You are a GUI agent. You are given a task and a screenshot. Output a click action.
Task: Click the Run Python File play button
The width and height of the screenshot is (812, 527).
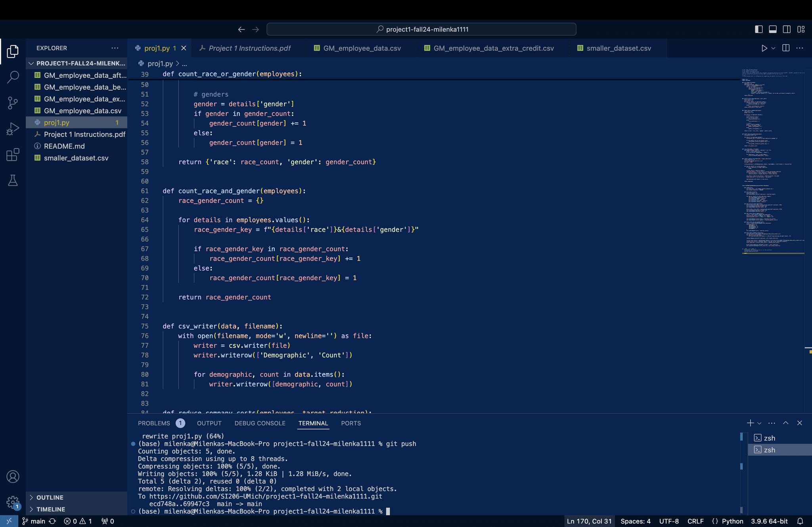[x=764, y=48]
